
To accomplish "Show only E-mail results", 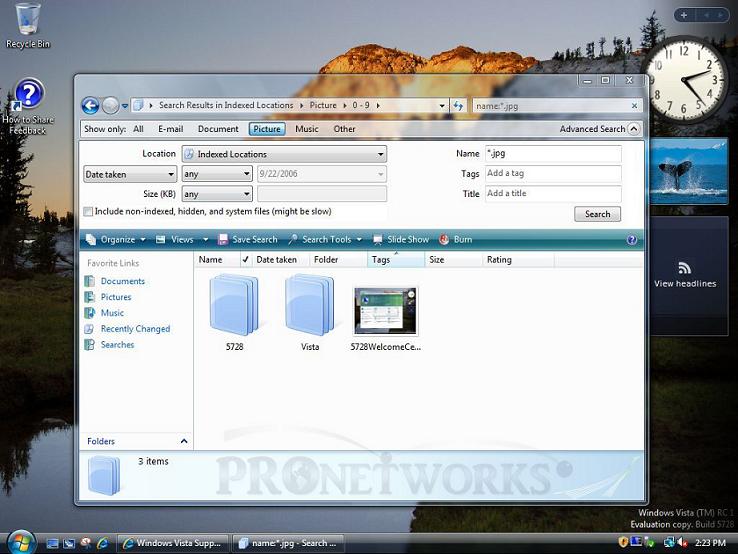I will pos(170,129).
